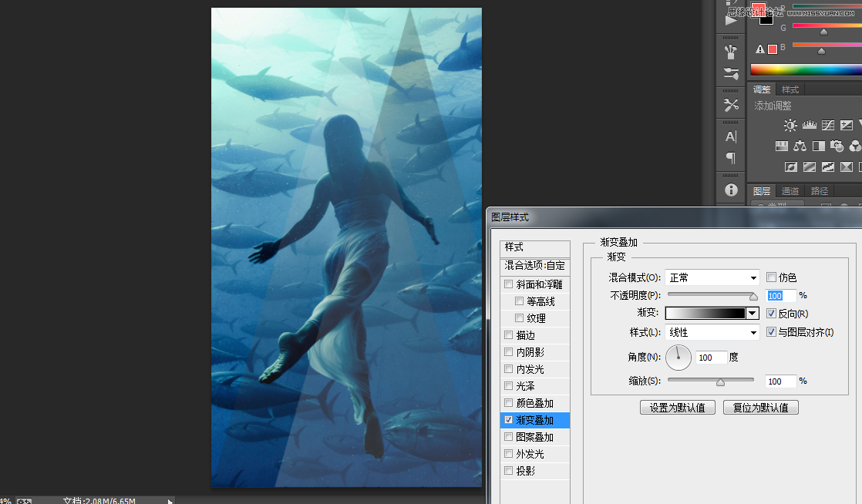Click the 缩放 scale slider handle
Viewport: 862px width, 504px height.
tap(719, 381)
